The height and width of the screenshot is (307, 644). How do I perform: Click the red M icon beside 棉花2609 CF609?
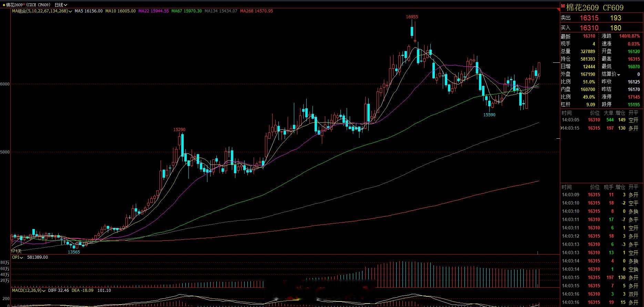(x=563, y=6)
